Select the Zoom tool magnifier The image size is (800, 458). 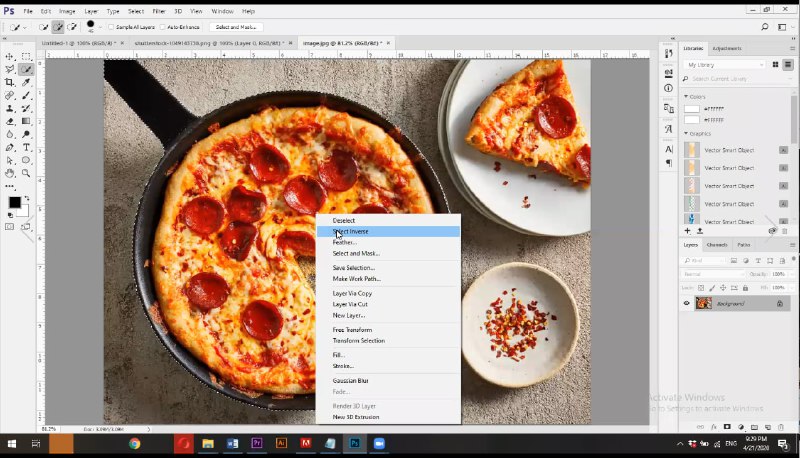click(x=27, y=172)
